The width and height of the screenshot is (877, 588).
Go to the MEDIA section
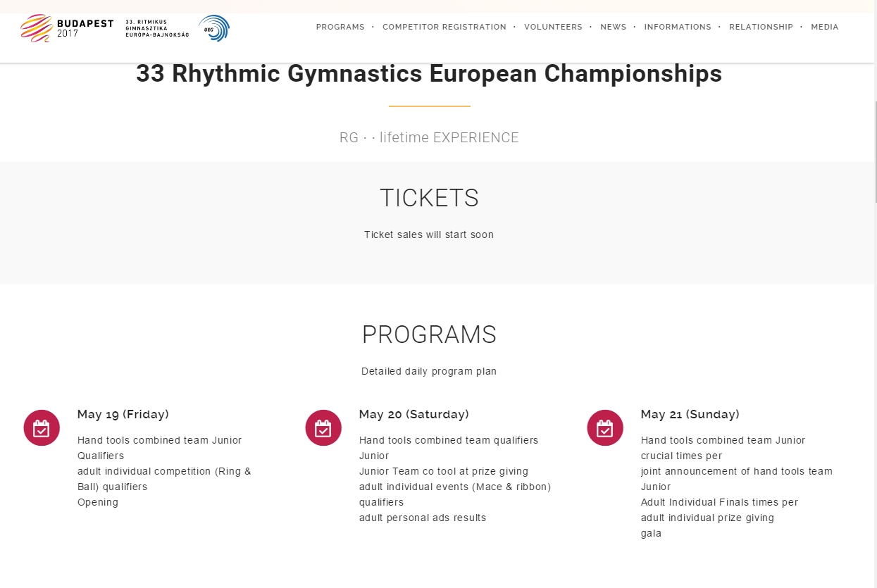coord(824,27)
